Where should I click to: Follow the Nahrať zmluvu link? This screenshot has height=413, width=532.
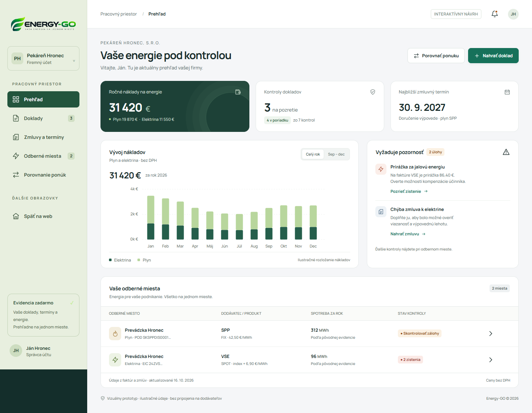pyautogui.click(x=408, y=234)
